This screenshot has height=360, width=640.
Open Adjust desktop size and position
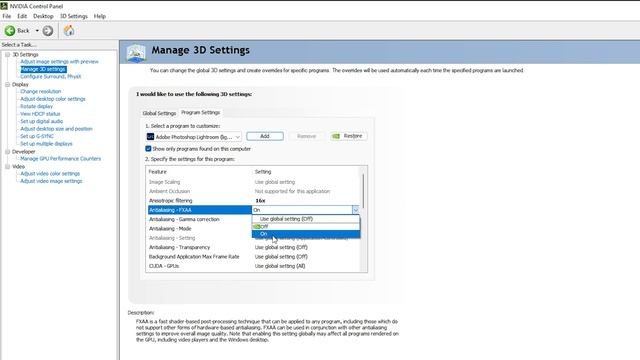pos(56,129)
